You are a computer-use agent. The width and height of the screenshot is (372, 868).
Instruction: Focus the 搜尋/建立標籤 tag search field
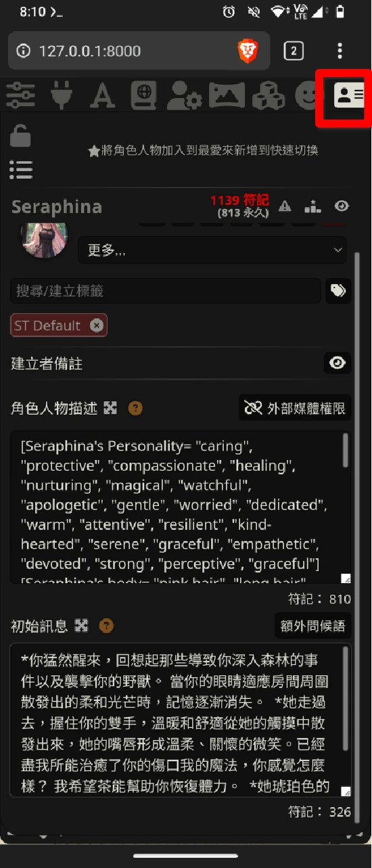[166, 291]
